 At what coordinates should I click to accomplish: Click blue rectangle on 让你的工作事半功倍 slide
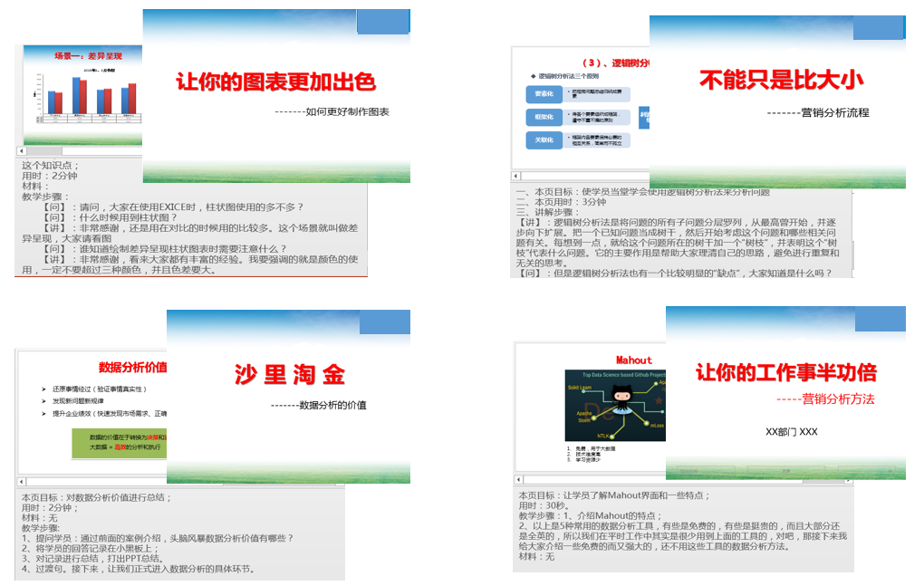(x=880, y=319)
